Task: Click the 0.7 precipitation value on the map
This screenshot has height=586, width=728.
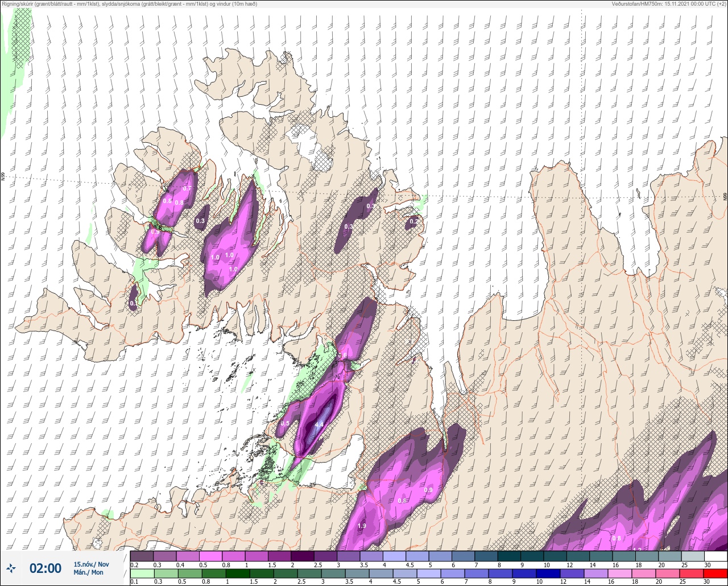Action: (x=187, y=188)
